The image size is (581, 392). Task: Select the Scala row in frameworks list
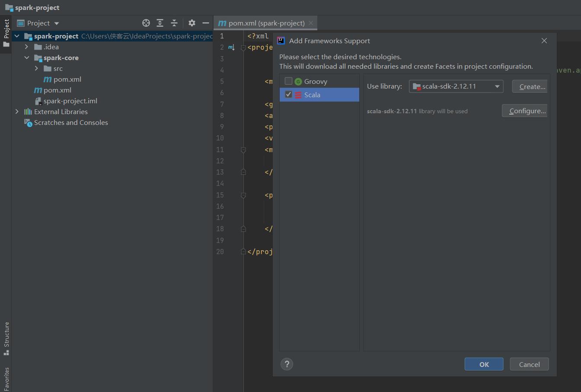click(x=319, y=95)
